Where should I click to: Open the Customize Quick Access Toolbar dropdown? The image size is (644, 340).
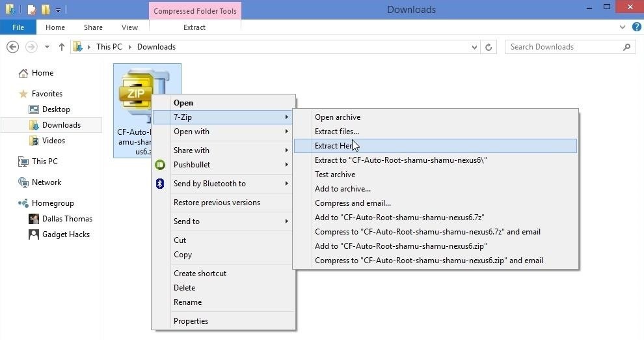pyautogui.click(x=59, y=10)
